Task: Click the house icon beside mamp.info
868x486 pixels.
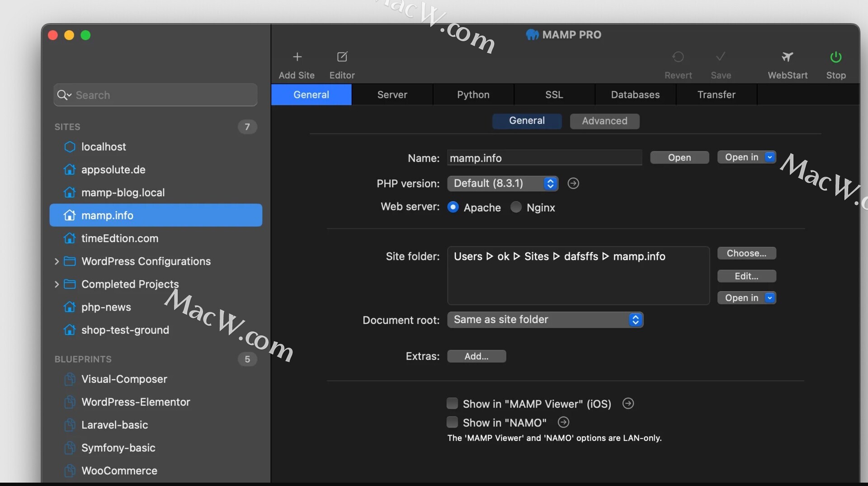Action: pos(70,215)
